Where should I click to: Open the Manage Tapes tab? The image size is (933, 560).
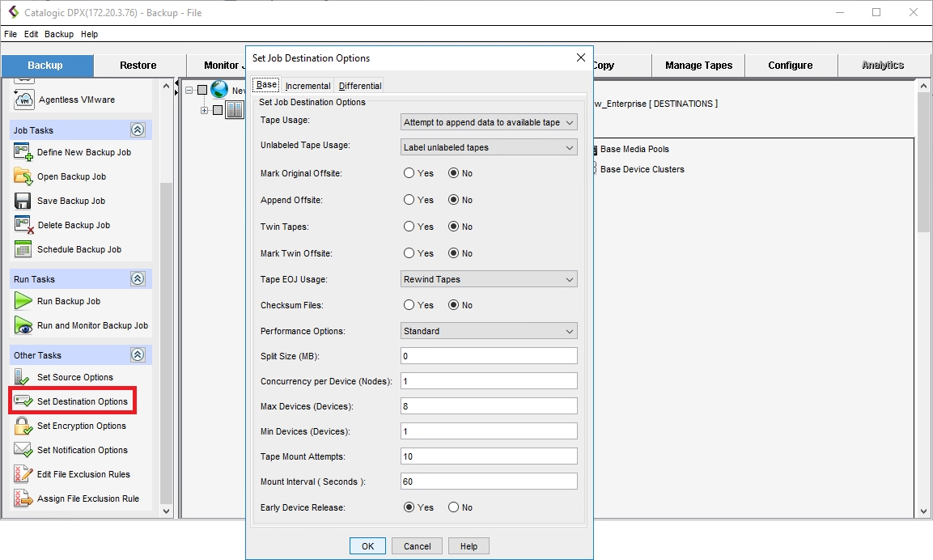pos(698,66)
